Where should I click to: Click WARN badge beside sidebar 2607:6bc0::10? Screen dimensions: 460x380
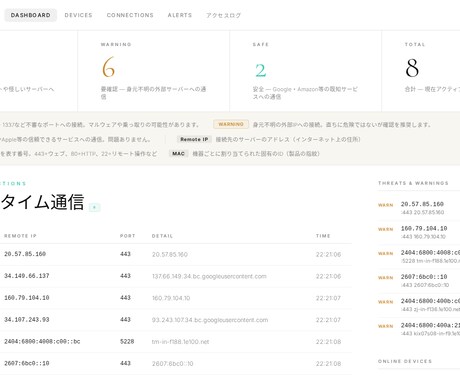tap(386, 278)
